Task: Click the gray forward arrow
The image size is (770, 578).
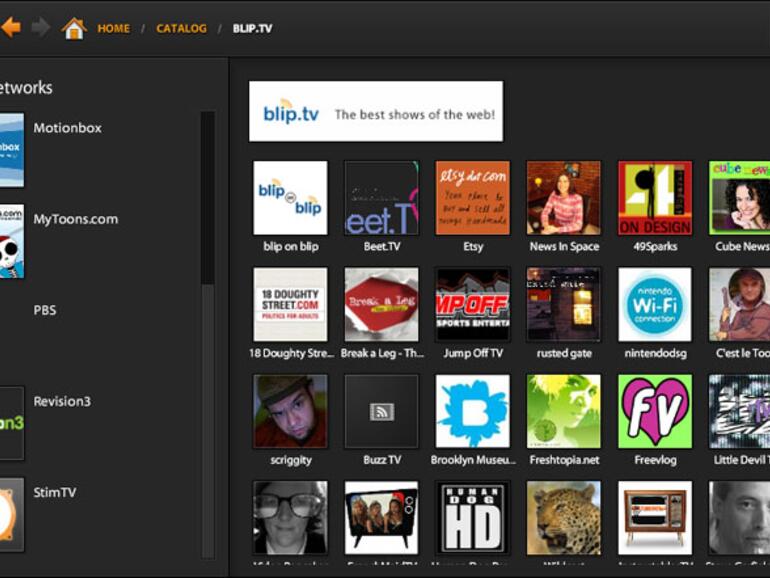Action: [41, 28]
